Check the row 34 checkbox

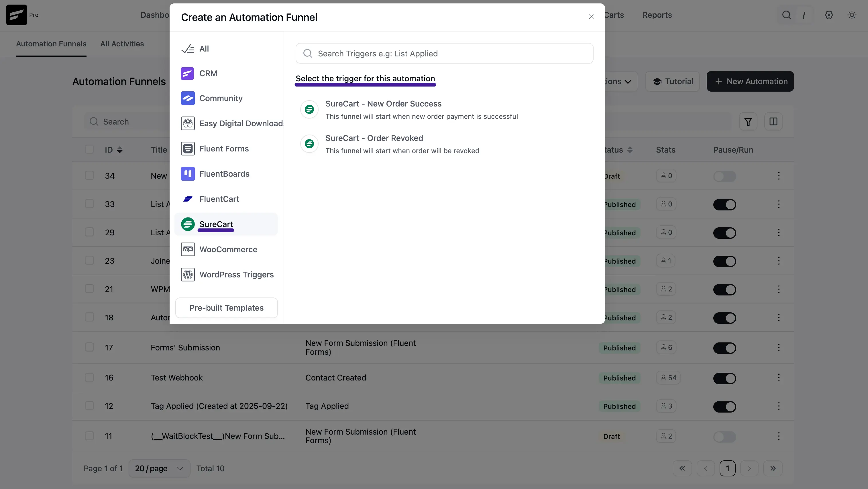click(89, 176)
